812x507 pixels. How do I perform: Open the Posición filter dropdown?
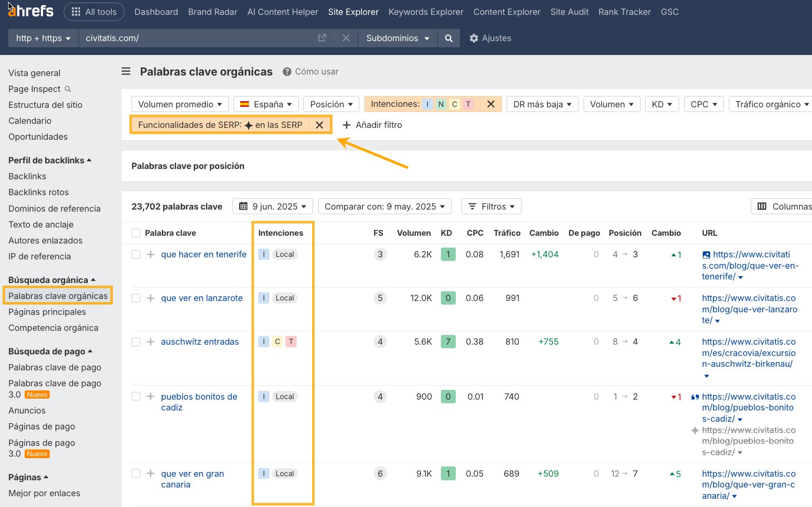click(x=331, y=104)
